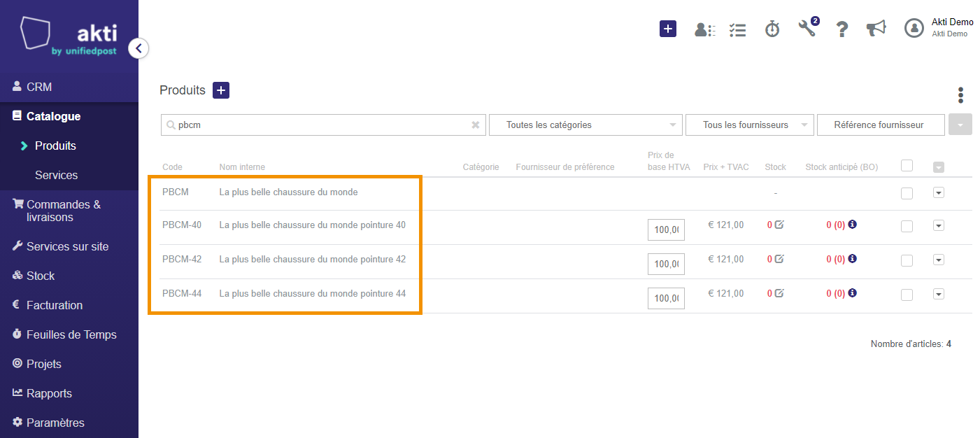
Task: Collapse the sidebar with the chevron button
Action: 139,48
